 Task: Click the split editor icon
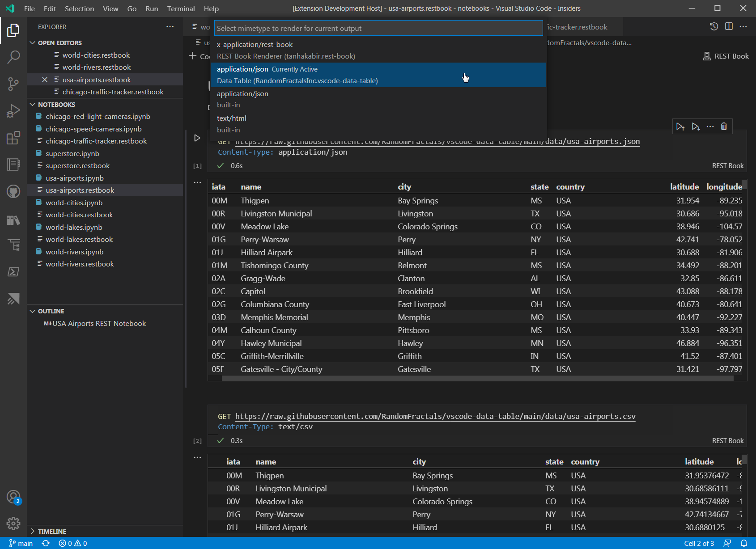[729, 26]
